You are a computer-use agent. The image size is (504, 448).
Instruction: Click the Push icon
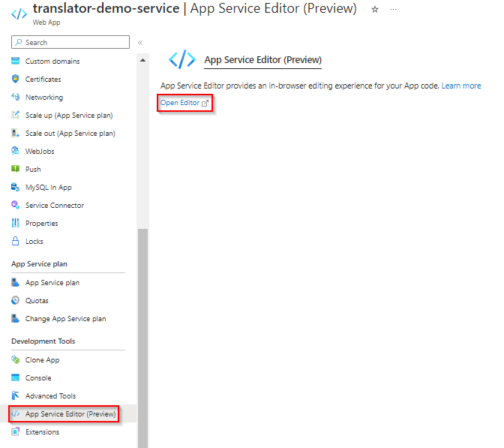[16, 169]
